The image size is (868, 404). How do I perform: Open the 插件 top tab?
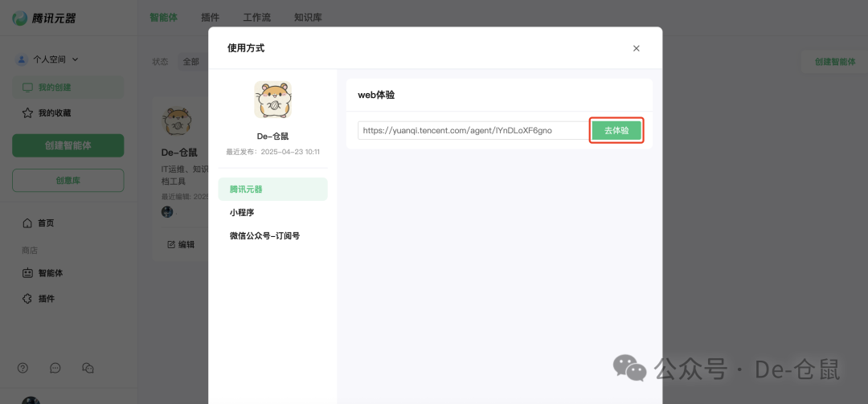(x=211, y=17)
